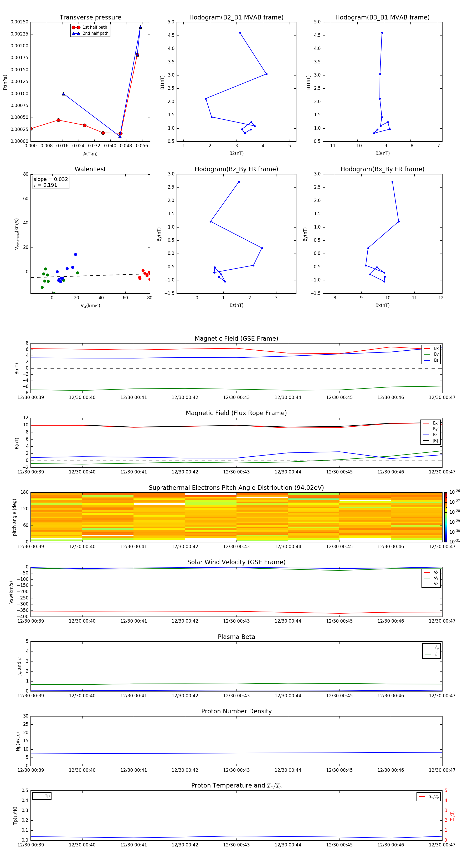Click the "βp and β" y-axis label
Image resolution: width=473 pixels, height=868 pixels.
tap(19, 666)
